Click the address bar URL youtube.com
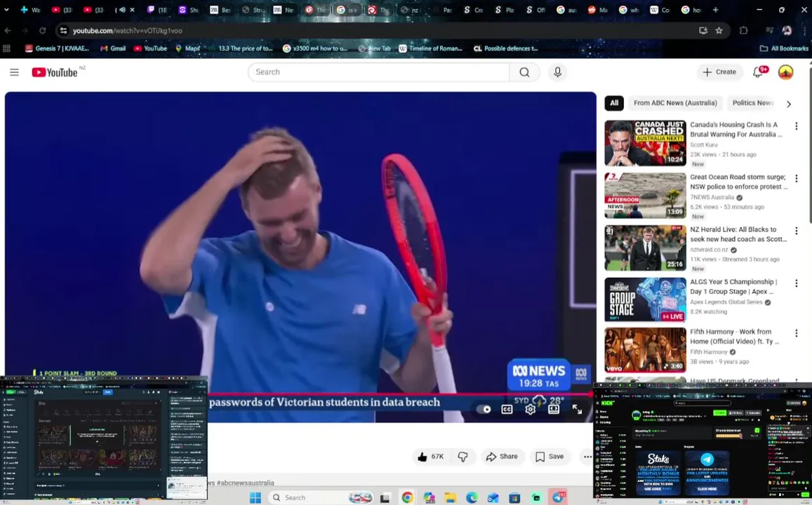The height and width of the screenshot is (505, 812). pos(128,31)
